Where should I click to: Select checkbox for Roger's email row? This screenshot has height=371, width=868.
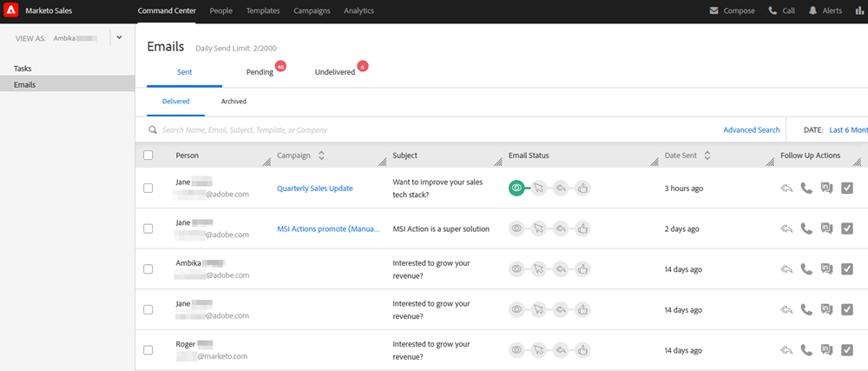[x=148, y=350]
